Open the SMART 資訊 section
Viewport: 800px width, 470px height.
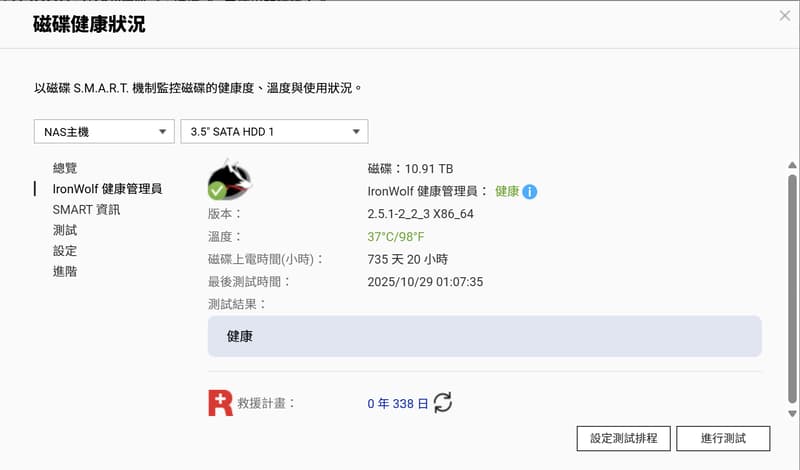click(86, 209)
